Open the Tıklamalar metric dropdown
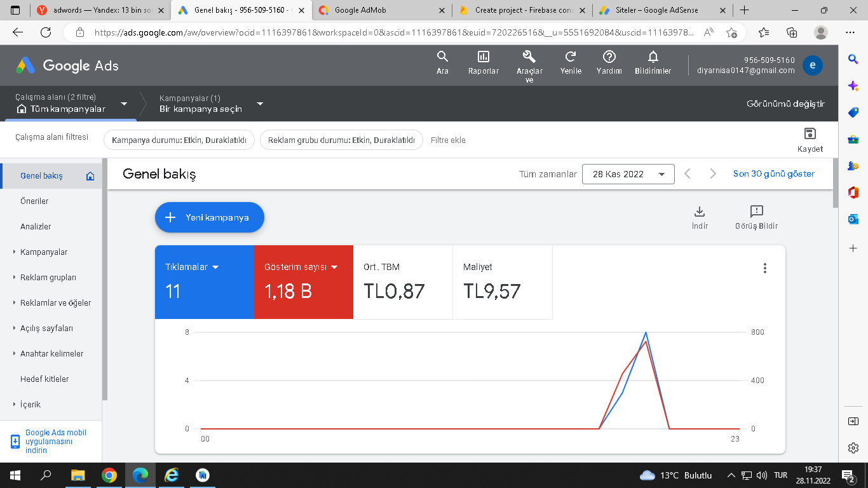The height and width of the screenshot is (488, 868). coord(215,268)
